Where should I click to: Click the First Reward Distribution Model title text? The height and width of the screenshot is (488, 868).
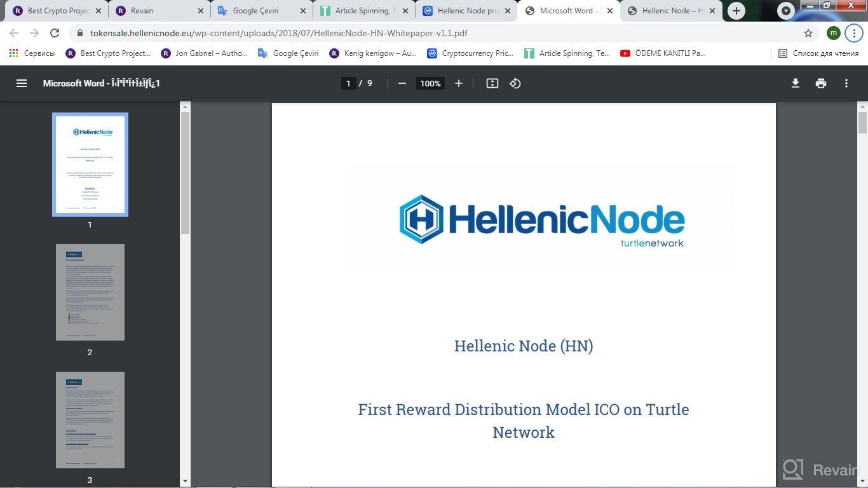(524, 421)
